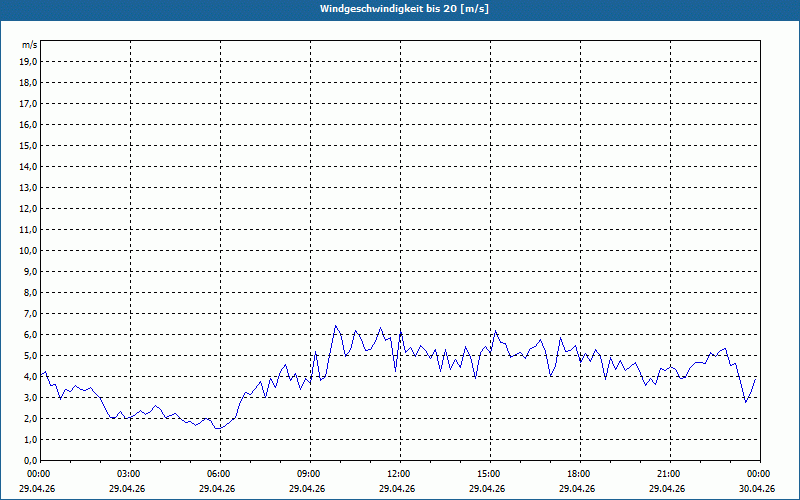The width and height of the screenshot is (800, 500).
Task: Select the "29.04.26" date under 06:00
Action: pyautogui.click(x=217, y=488)
